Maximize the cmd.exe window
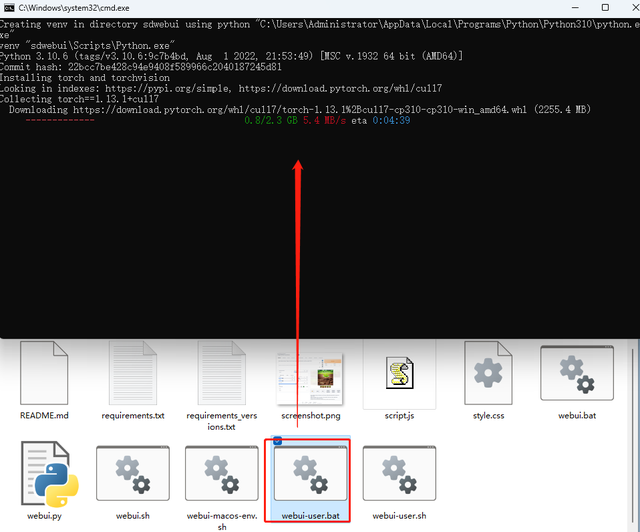 (605, 8)
